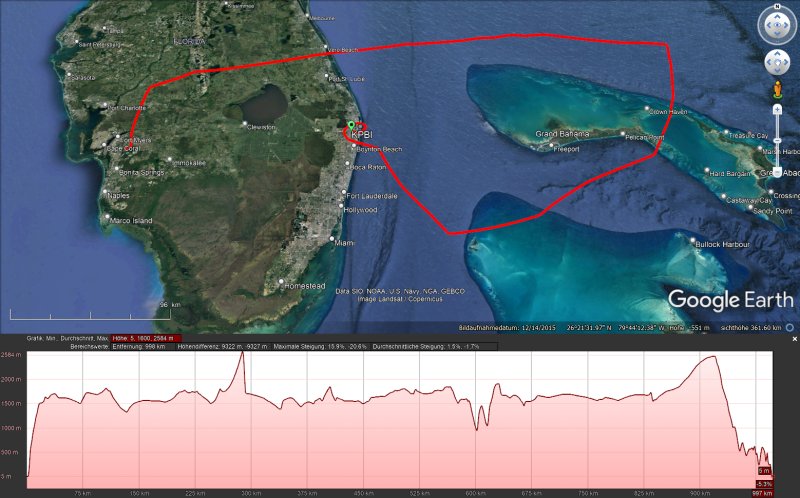Click the hand icon in the move joystick

coord(777,63)
